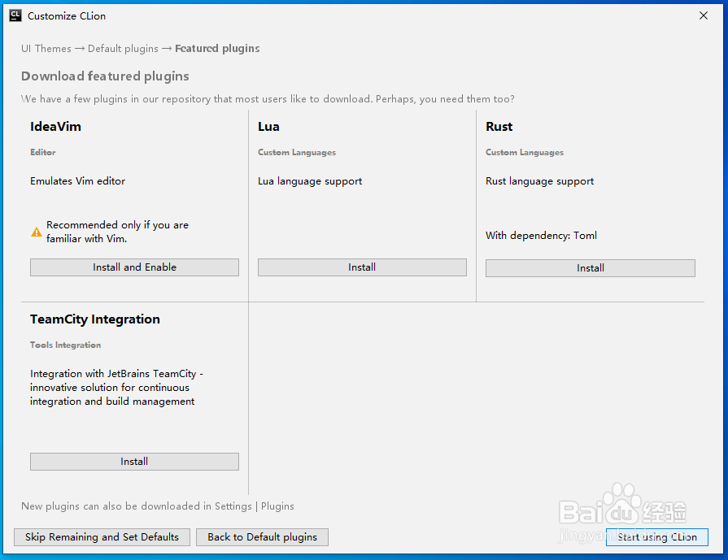Select the Featured plugins breadcrumb step
Image resolution: width=728 pixels, height=560 pixels.
217,49
